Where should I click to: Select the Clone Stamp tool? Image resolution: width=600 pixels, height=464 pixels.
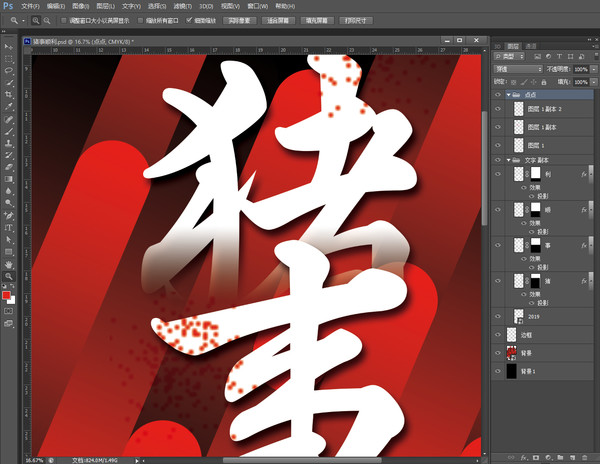(x=8, y=143)
